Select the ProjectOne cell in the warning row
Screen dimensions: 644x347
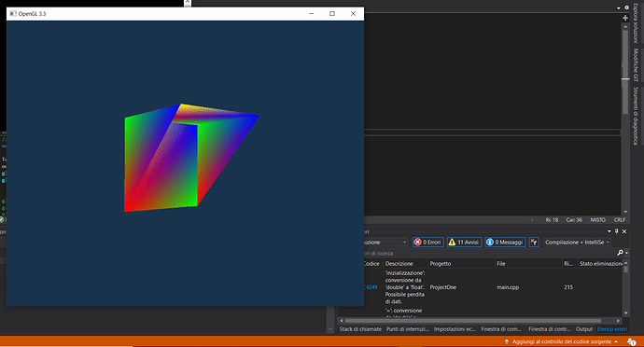[x=442, y=287]
